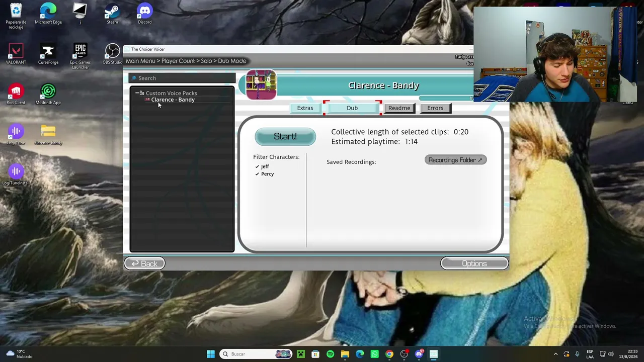Open the OBS Studio desktop shortcut
644x362 pixels.
(x=112, y=54)
